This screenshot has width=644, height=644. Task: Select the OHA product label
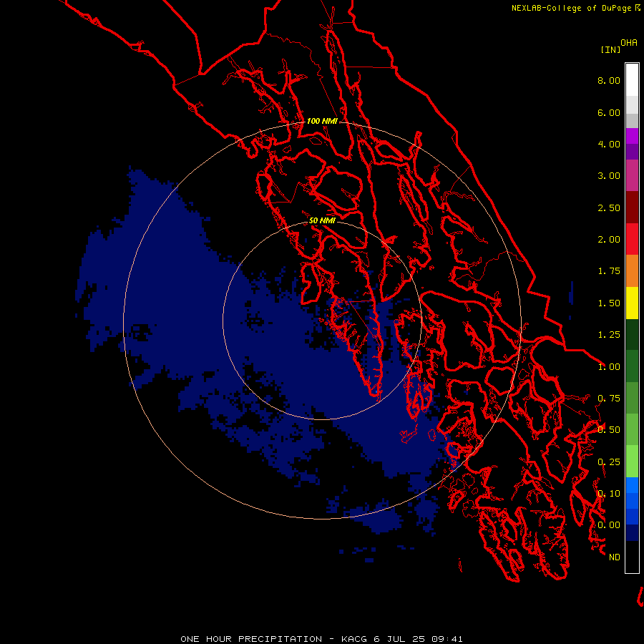pyautogui.click(x=629, y=42)
